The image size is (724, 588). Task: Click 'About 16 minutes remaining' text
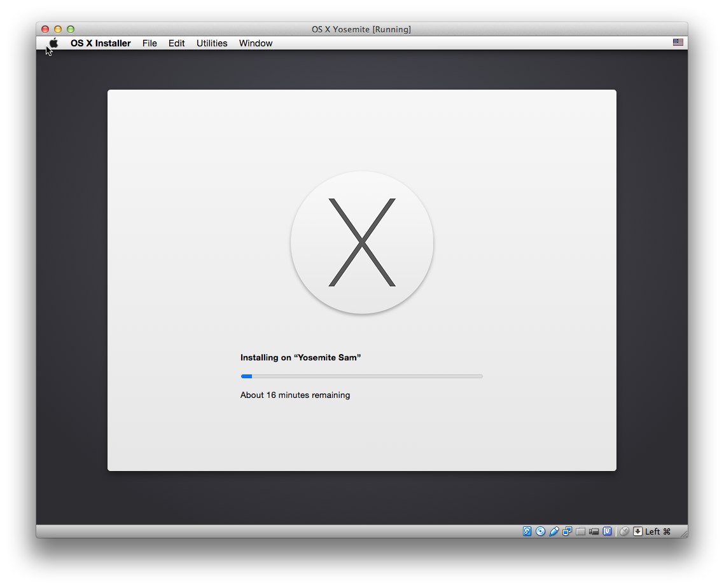[x=295, y=395]
